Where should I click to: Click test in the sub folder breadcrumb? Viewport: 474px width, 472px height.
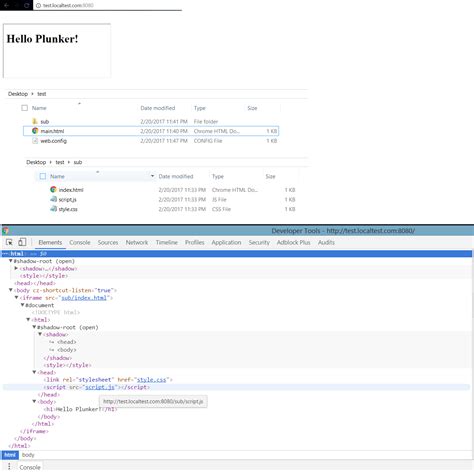pyautogui.click(x=60, y=162)
